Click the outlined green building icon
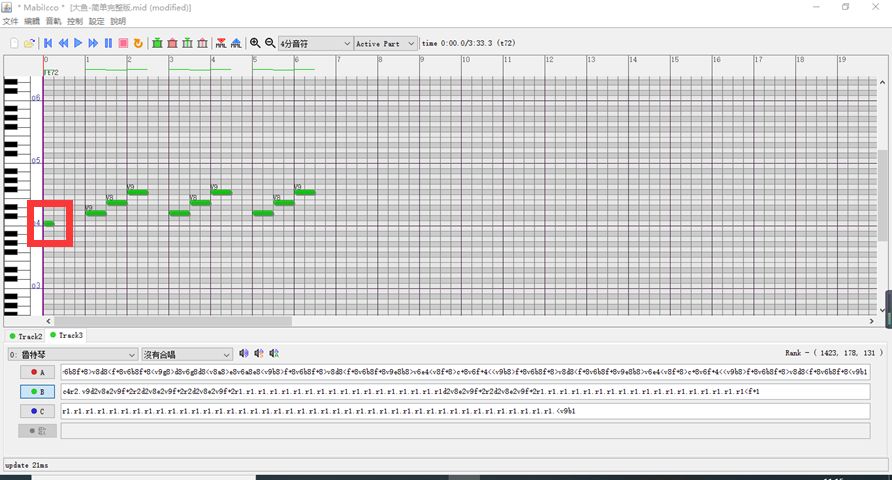Screen dimensions: 892x480 pyautogui.click(x=187, y=43)
